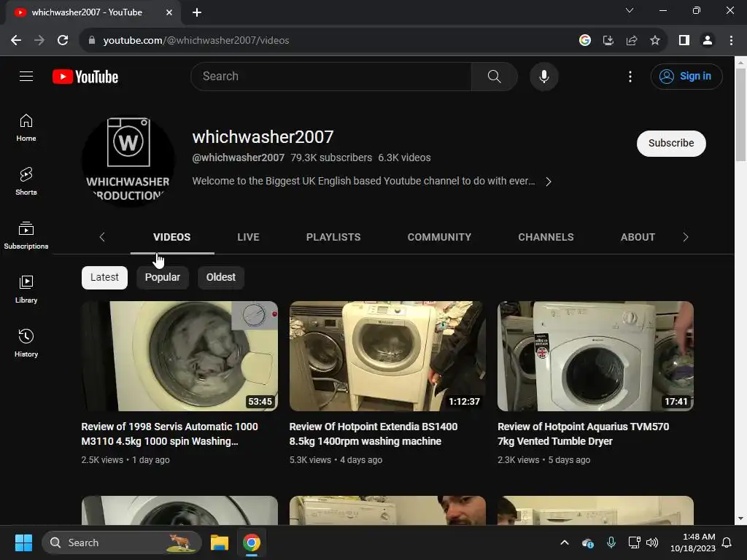Bookmark this page with star icon

(x=655, y=41)
